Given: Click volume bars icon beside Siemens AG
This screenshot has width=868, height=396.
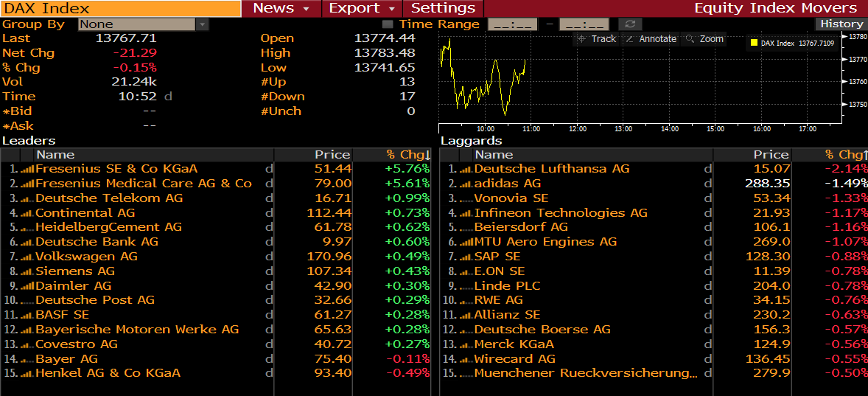Looking at the screenshot, I should tap(27, 271).
